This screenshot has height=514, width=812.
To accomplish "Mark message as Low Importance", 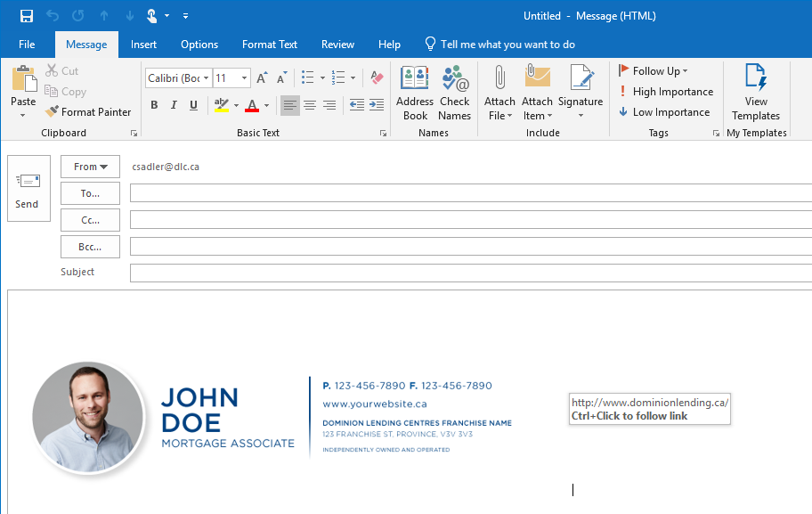I will coord(664,112).
